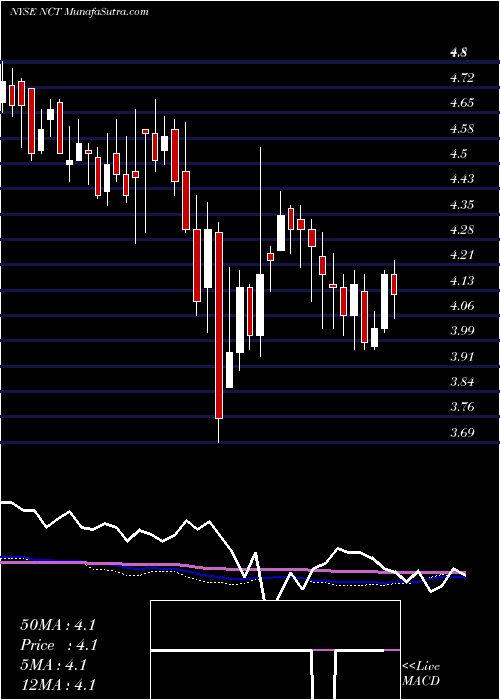Screen dimensions: 500x700
Task: Click the Price : 4.1 readout
Action: click(59, 645)
